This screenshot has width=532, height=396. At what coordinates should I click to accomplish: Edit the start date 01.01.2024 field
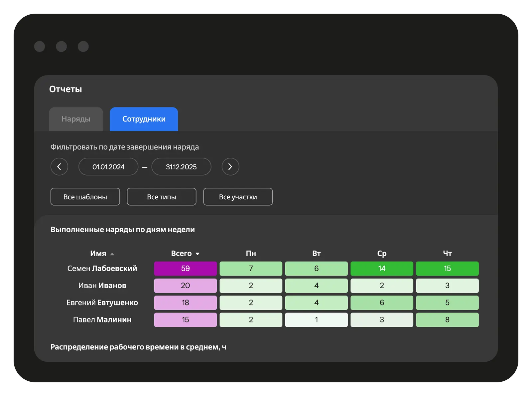[x=108, y=167]
